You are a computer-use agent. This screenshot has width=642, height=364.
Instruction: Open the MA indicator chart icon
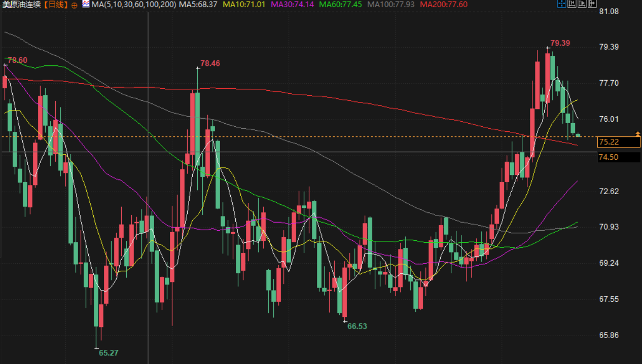pyautogui.click(x=86, y=4)
